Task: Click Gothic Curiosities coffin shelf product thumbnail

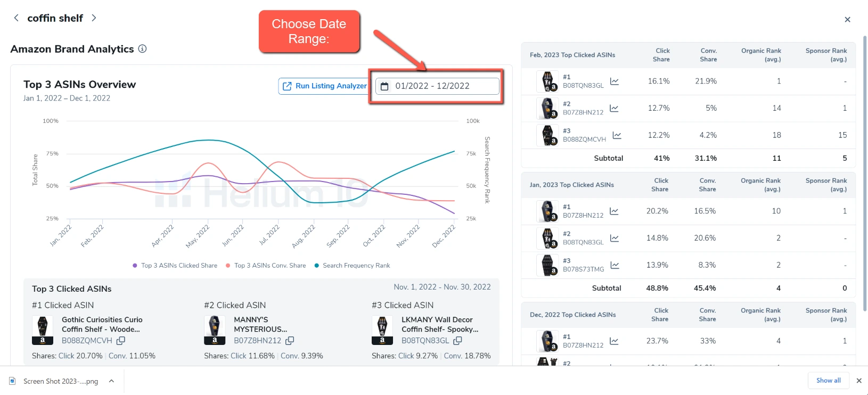Action: [43, 330]
